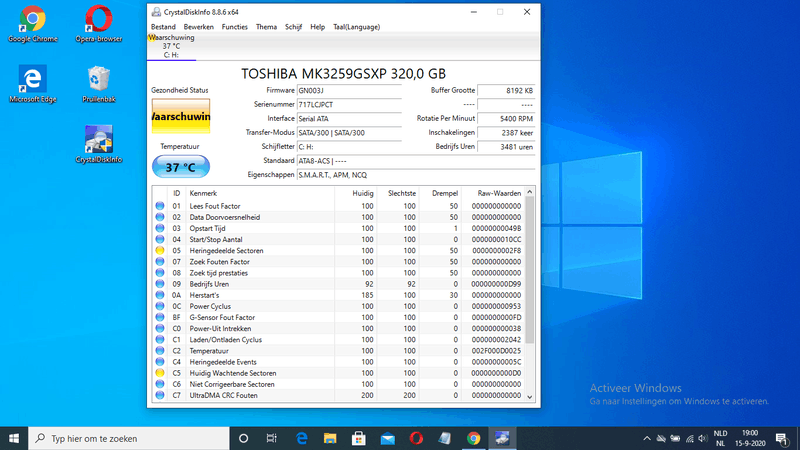Open the Thema menu
Viewport: 800px width, 450px height.
pyautogui.click(x=266, y=27)
